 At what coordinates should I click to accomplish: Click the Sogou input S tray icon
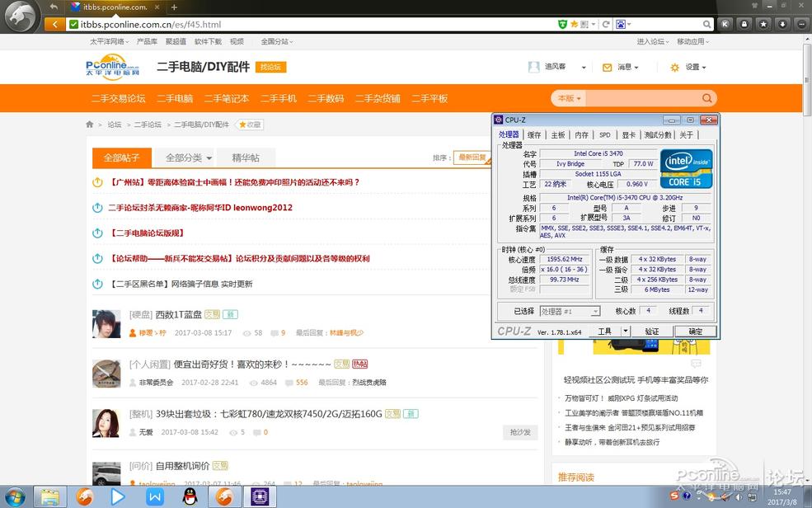[674, 496]
